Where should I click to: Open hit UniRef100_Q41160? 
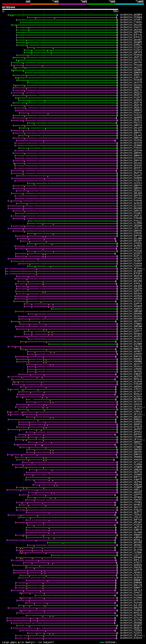(131, 25)
